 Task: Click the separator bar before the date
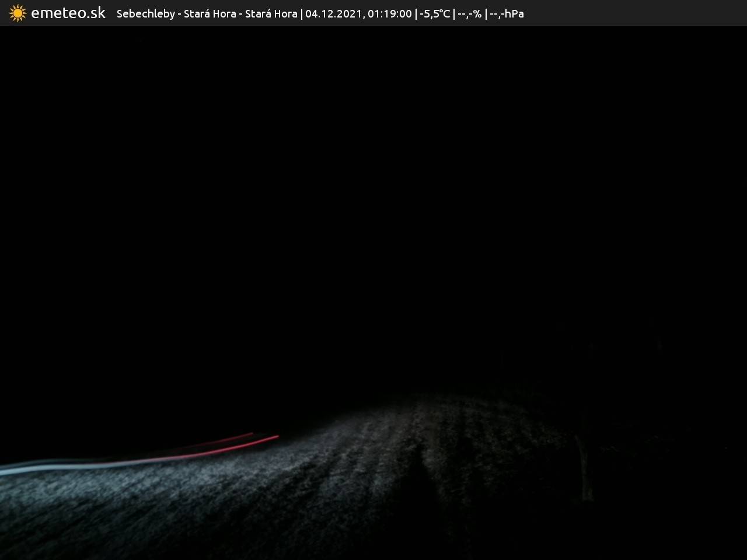coord(301,13)
